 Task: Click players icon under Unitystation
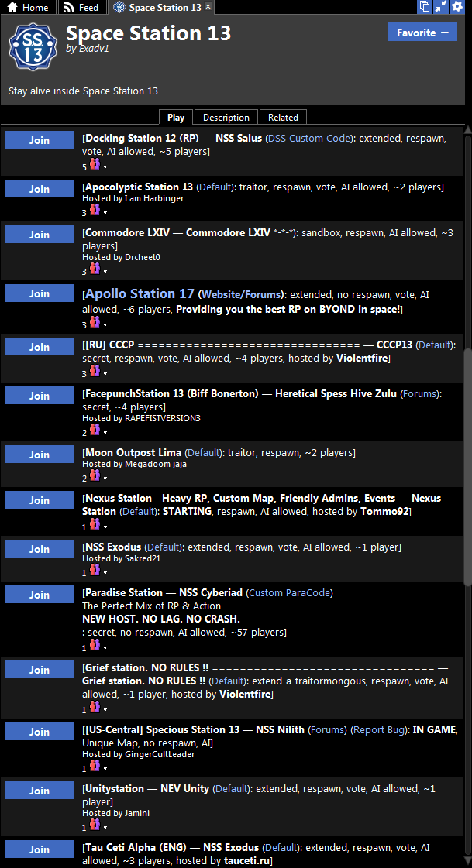pos(95,825)
